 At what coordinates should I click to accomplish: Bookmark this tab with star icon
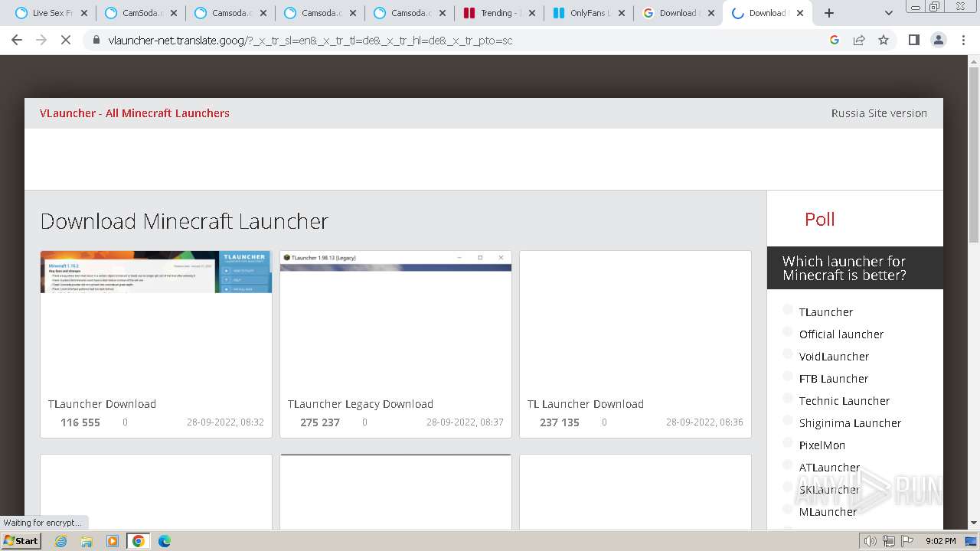coord(884,40)
